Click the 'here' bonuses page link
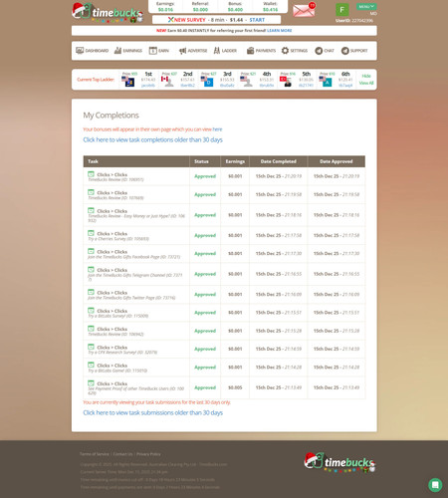Screen dimensions: 448x498 217,129
